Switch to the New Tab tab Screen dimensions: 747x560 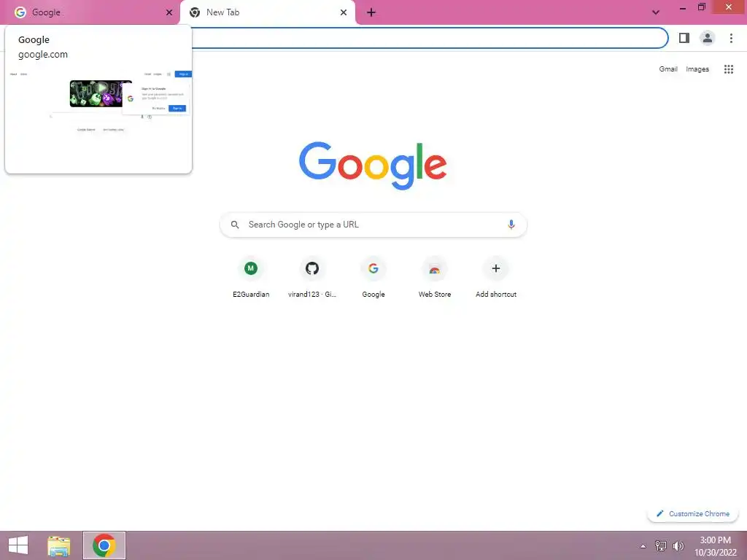267,12
